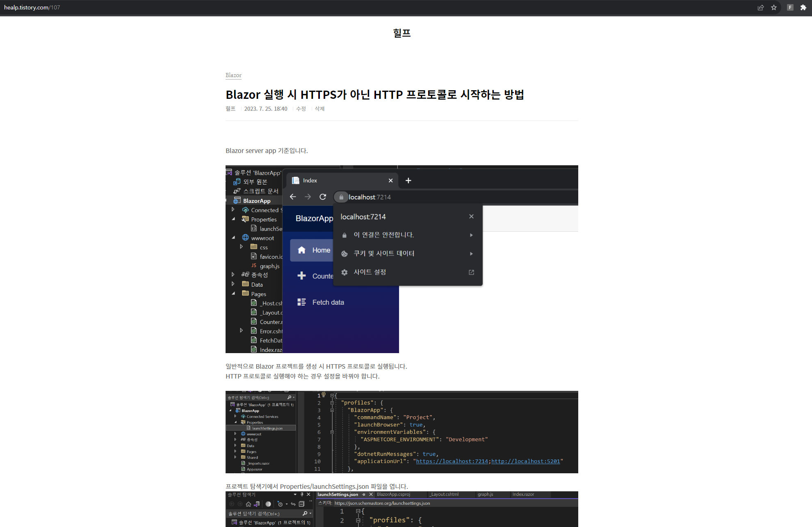
Task: Click the share page icon in browser bar
Action: 761,7
